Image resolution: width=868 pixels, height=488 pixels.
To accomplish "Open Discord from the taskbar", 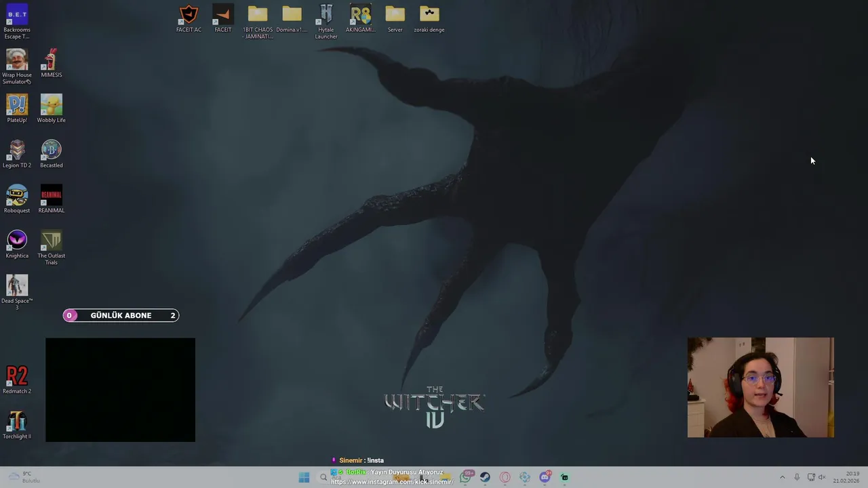I will (545, 477).
